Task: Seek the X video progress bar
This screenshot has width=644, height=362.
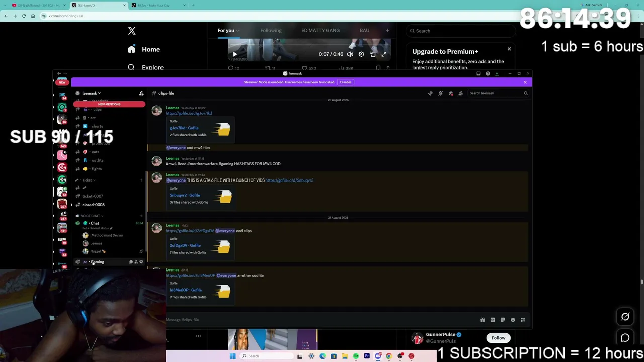Action: click(310, 46)
